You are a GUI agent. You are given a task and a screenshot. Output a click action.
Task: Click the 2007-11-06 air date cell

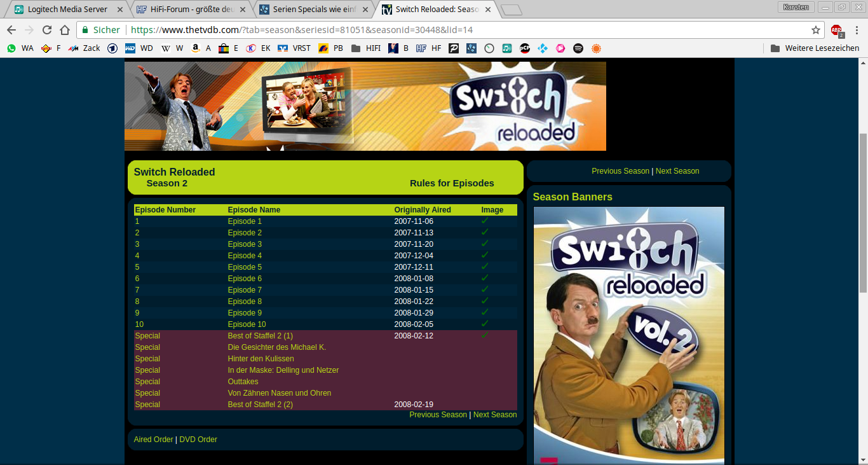pyautogui.click(x=414, y=221)
